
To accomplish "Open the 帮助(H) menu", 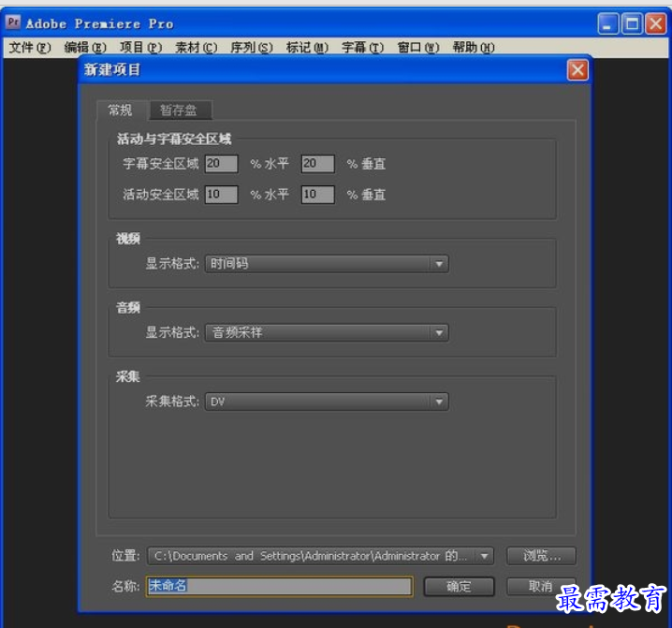I will point(474,47).
